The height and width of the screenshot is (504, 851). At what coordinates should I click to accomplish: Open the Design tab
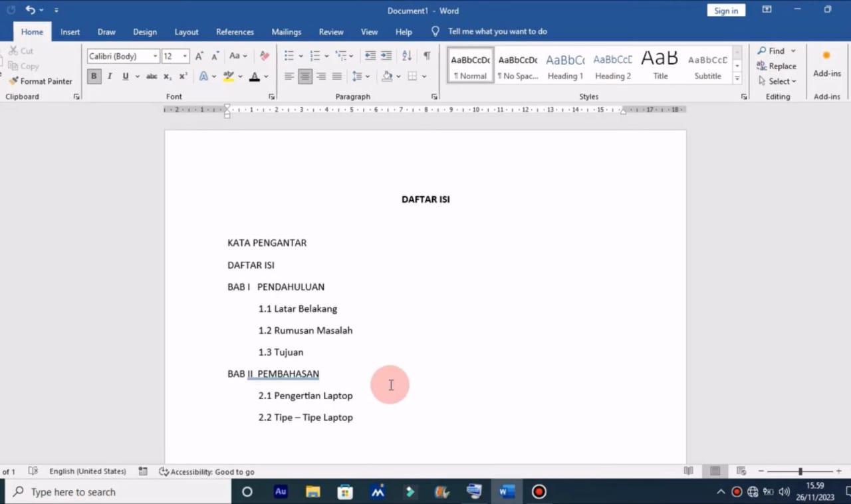coord(145,31)
